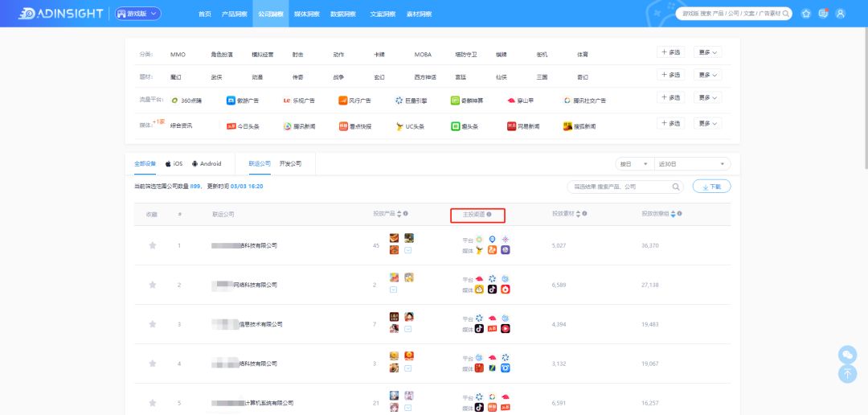Filter by iOS devices
The image size is (868, 415).
[x=174, y=164]
